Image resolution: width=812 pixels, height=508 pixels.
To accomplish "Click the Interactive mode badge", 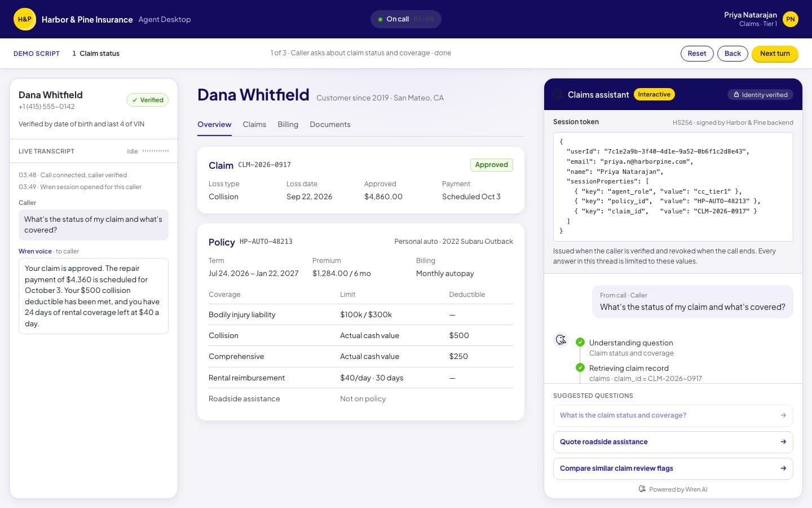I will [654, 94].
